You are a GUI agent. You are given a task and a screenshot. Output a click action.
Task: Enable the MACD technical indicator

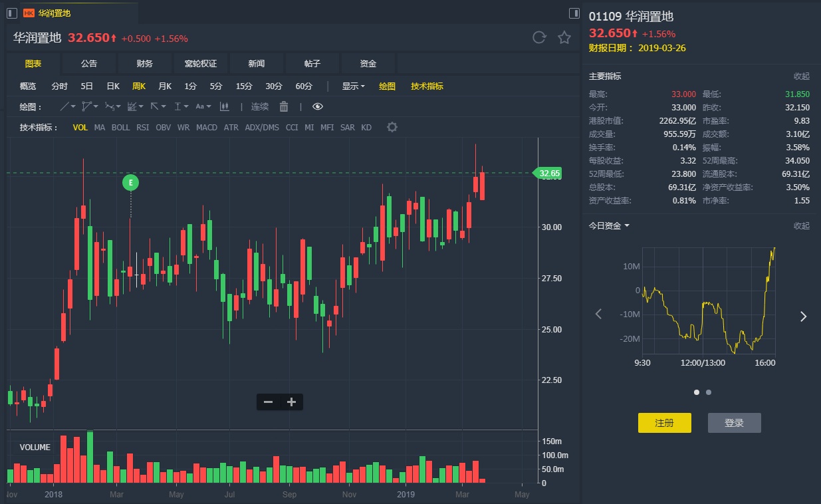[207, 127]
